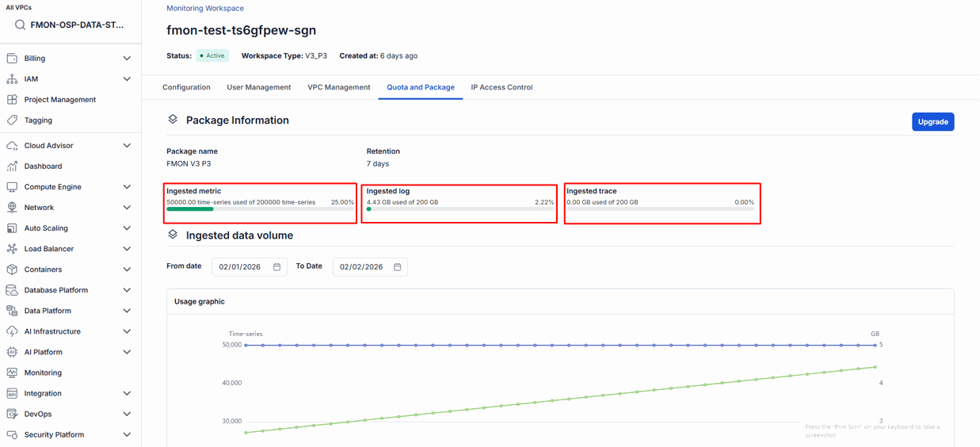Click the 25.00% metric usage value
The height and width of the screenshot is (447, 980).
[x=342, y=202]
